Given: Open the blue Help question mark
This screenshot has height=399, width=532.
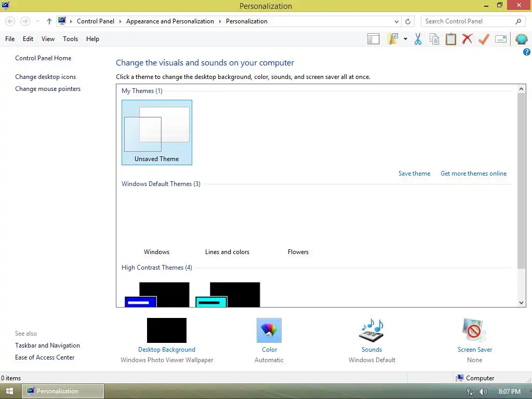Looking at the screenshot, I should (527, 52).
